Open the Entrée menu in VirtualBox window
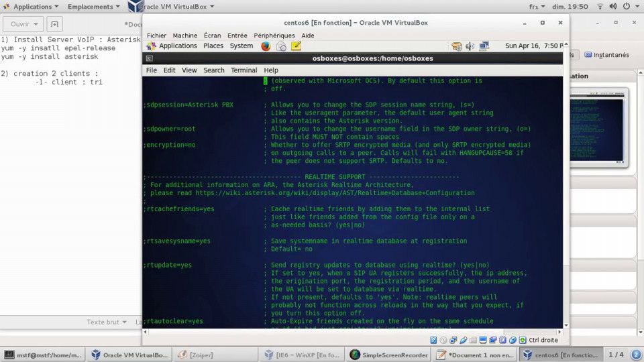This screenshot has width=644, height=362. click(x=237, y=36)
